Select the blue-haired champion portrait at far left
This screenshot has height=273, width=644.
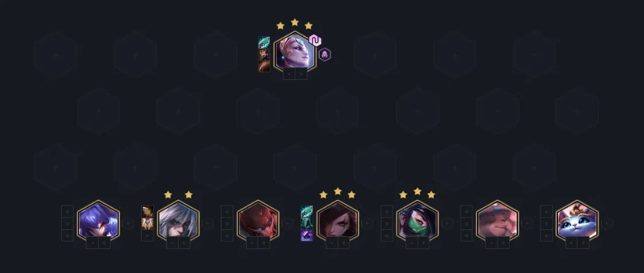click(x=98, y=220)
